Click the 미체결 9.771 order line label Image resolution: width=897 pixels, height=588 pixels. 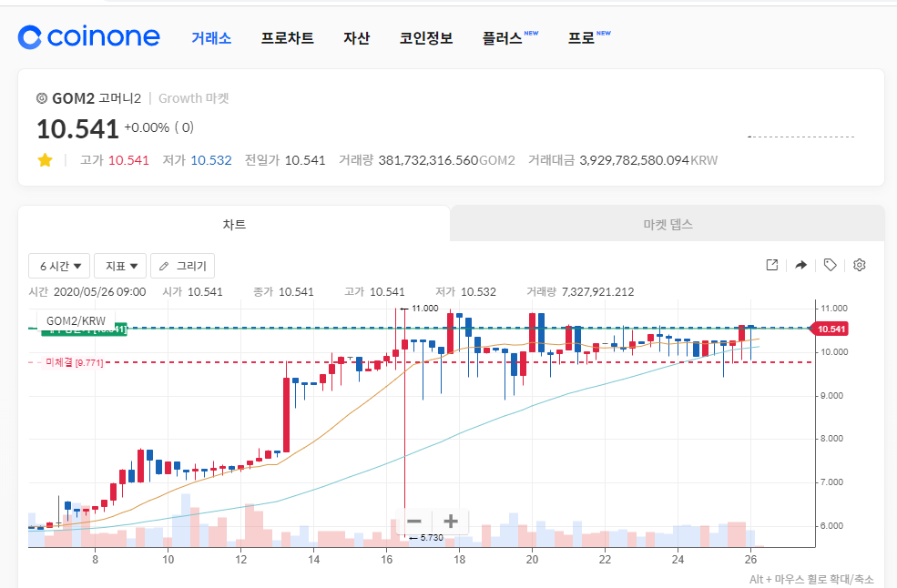click(74, 362)
